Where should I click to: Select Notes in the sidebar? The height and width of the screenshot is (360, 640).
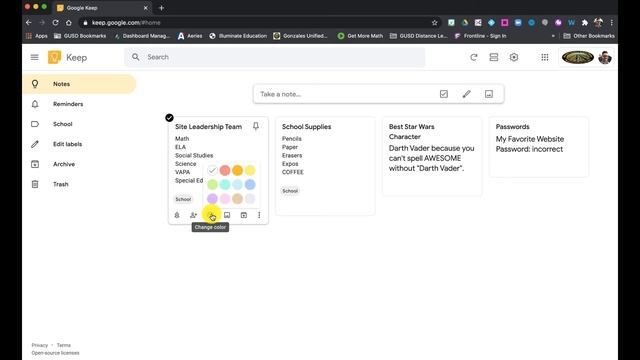point(79,84)
